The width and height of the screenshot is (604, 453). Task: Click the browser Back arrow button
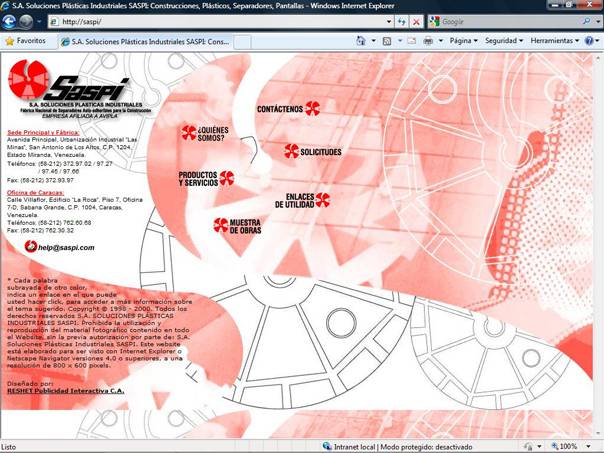click(x=12, y=21)
